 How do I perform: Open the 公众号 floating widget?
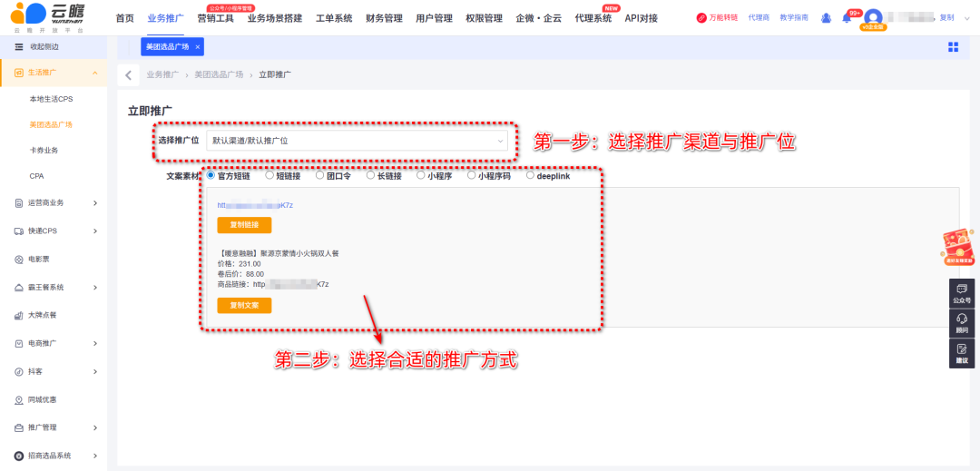tap(961, 292)
